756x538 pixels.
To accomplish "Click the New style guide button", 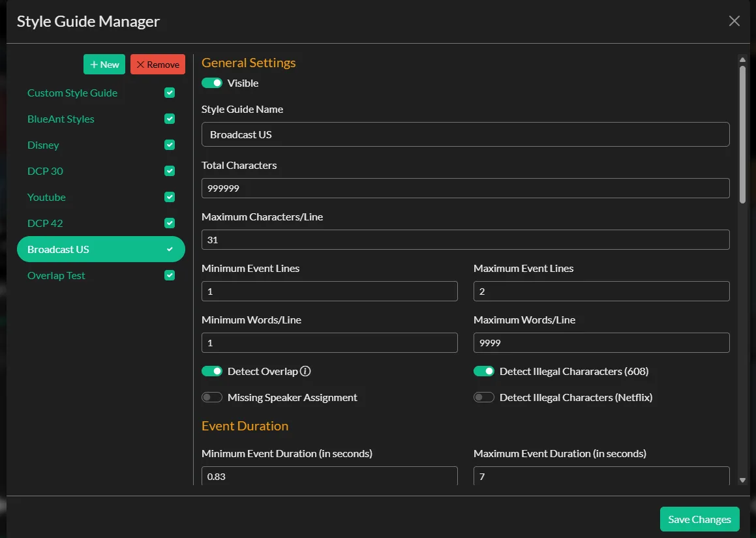I will pyautogui.click(x=104, y=64).
